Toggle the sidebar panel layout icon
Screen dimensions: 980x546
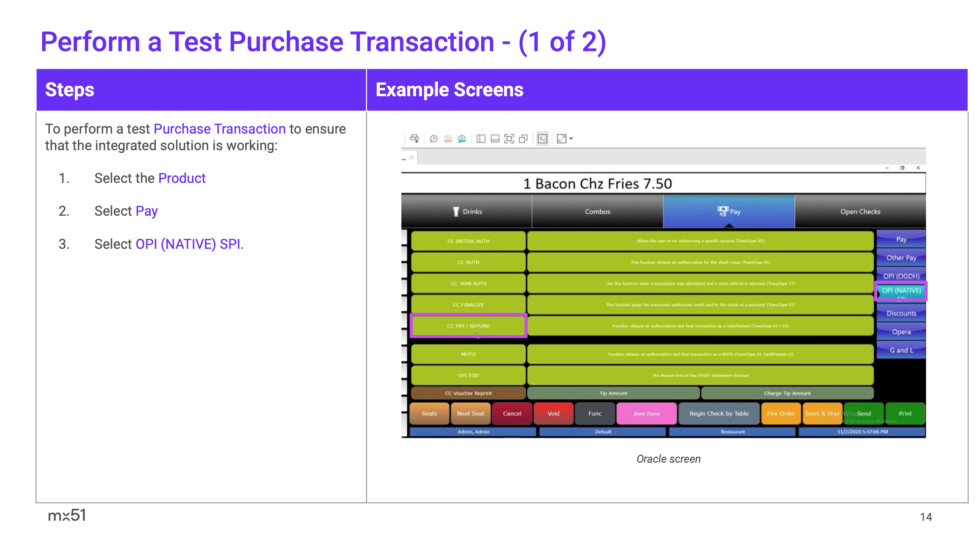pos(480,139)
